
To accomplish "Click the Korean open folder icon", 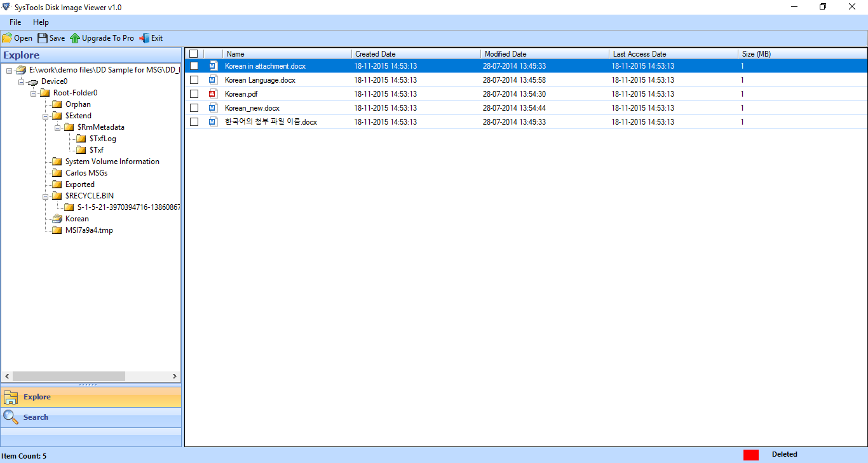I will [57, 219].
